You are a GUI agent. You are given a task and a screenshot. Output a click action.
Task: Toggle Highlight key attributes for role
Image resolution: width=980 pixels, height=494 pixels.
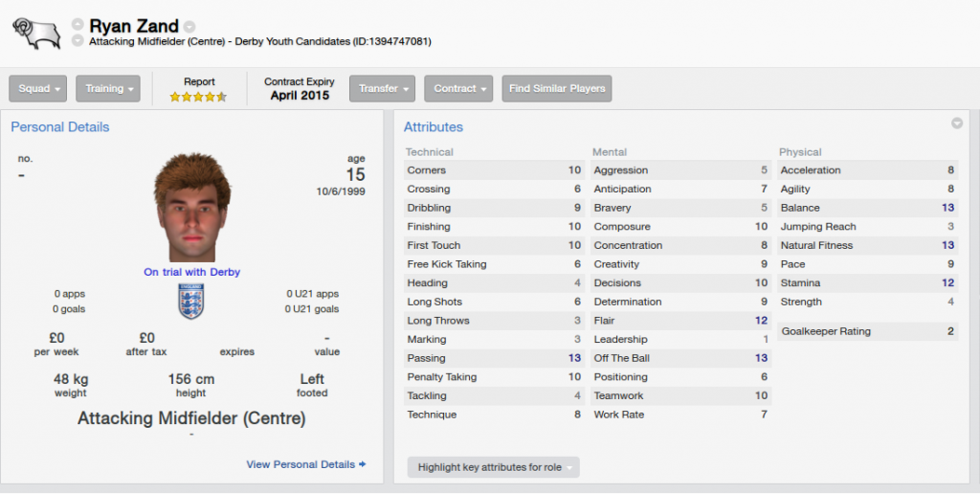pos(493,467)
